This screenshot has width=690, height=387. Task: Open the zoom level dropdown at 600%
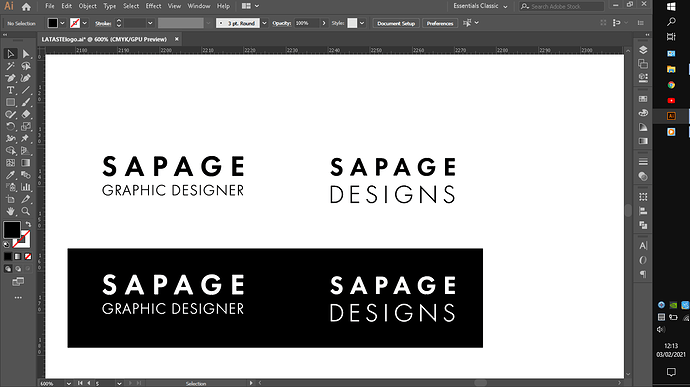click(69, 383)
